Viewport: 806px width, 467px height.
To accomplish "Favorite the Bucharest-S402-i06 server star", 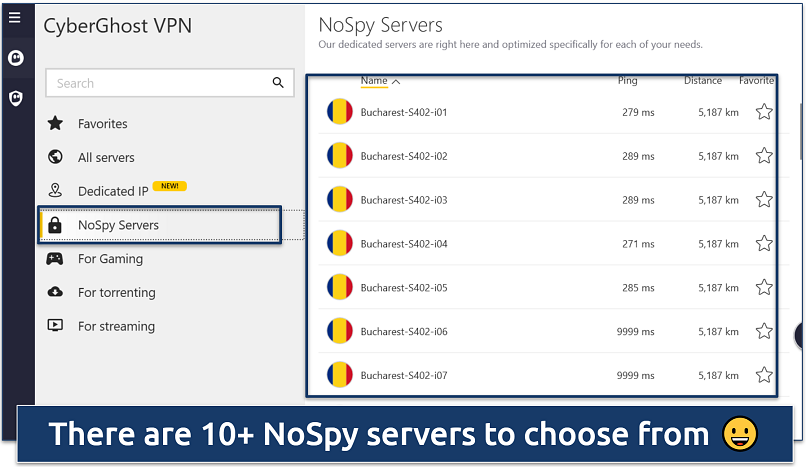I will [764, 331].
